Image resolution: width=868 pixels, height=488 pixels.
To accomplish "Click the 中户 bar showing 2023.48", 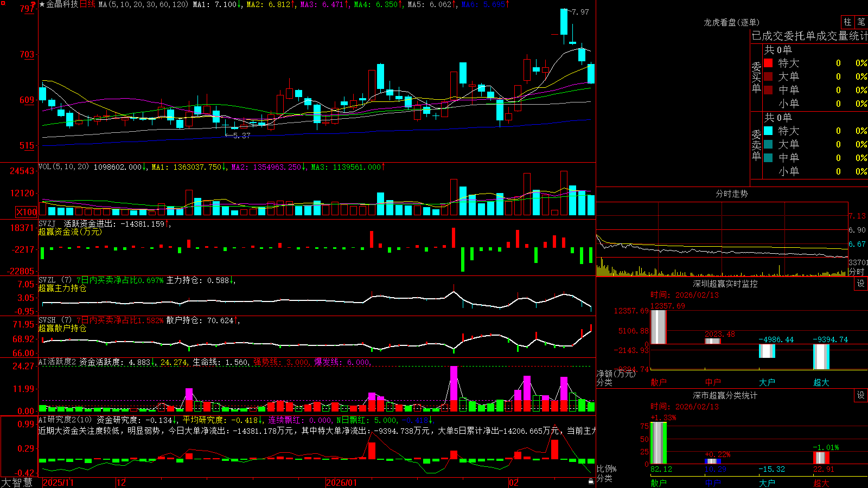I will (x=713, y=341).
